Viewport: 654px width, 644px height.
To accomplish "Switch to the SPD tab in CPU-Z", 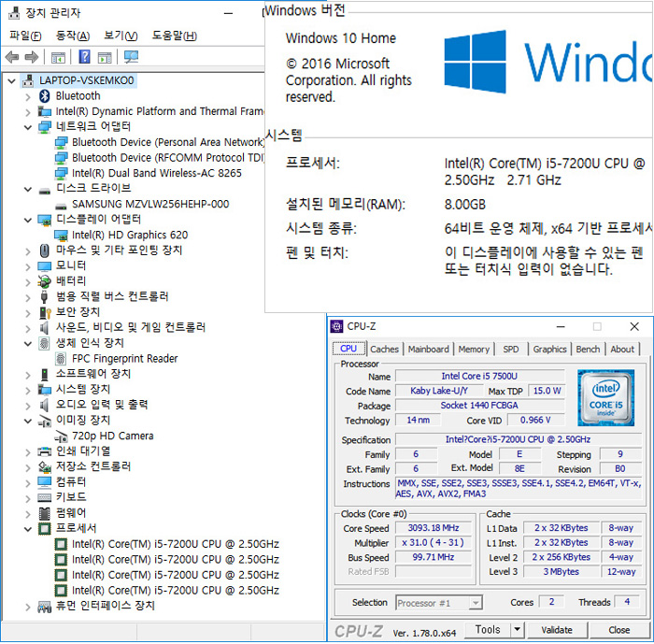I will click(511, 349).
